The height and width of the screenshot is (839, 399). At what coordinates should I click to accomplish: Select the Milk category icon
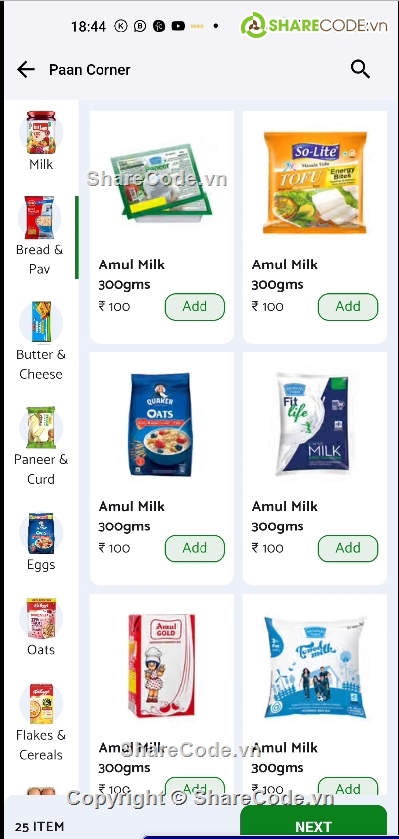point(41,132)
